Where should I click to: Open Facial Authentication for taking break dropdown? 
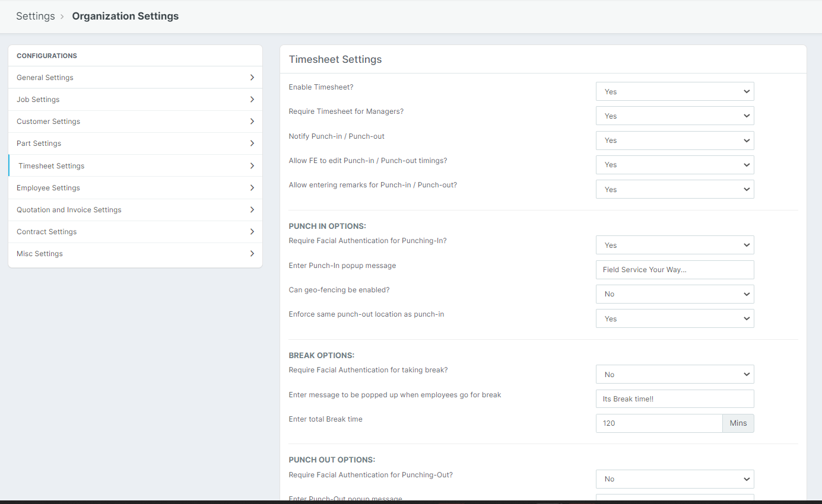point(674,375)
